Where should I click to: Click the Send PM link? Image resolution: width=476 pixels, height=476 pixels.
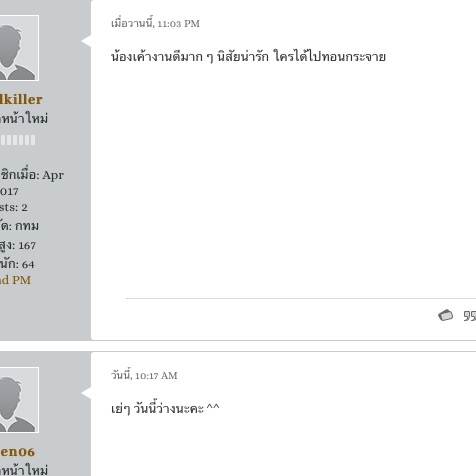click(15, 280)
